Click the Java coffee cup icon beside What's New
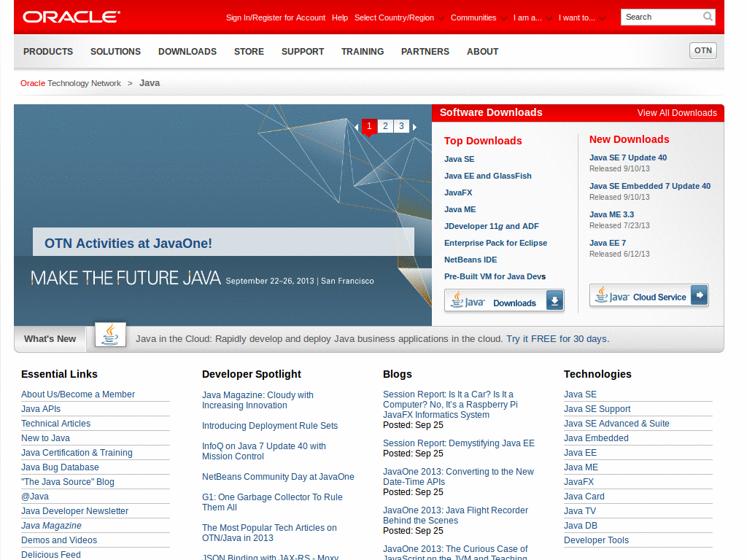This screenshot has height=560, width=747. pos(111,335)
